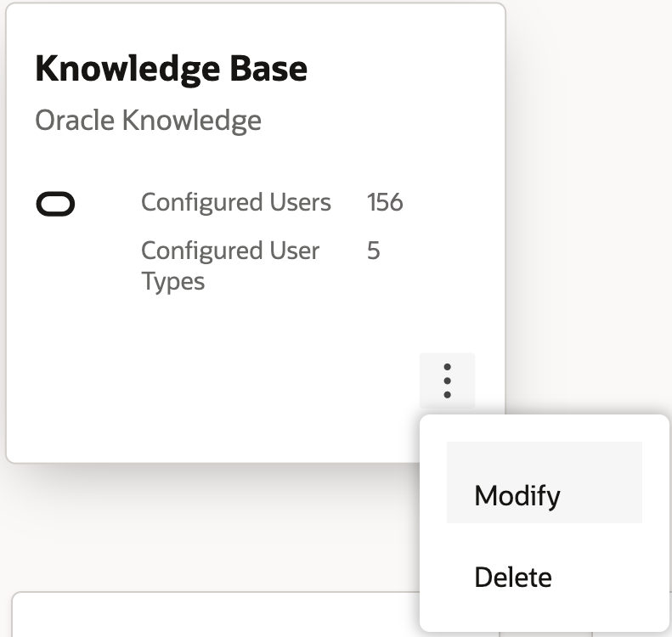Click the 156 configured users count
This screenshot has width=672, height=637.
click(x=384, y=202)
